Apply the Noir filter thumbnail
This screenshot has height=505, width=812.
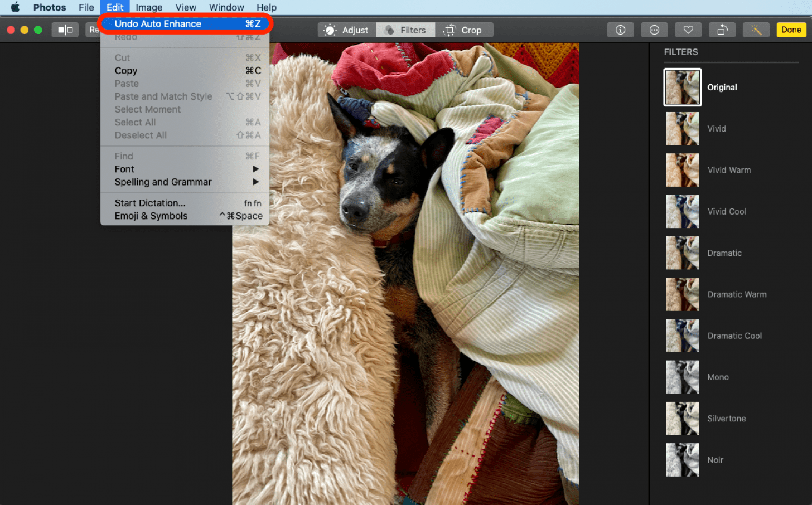pyautogui.click(x=682, y=460)
